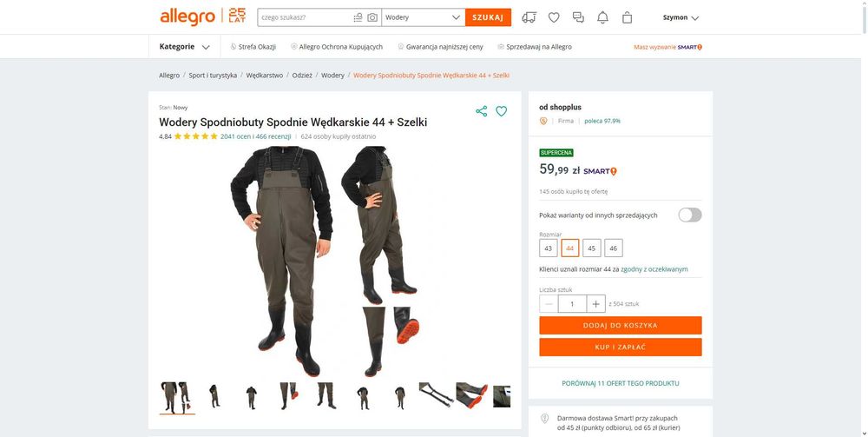Open Strefa Okazji menu item
Image resolution: width=868 pixels, height=437 pixels.
pyautogui.click(x=253, y=47)
